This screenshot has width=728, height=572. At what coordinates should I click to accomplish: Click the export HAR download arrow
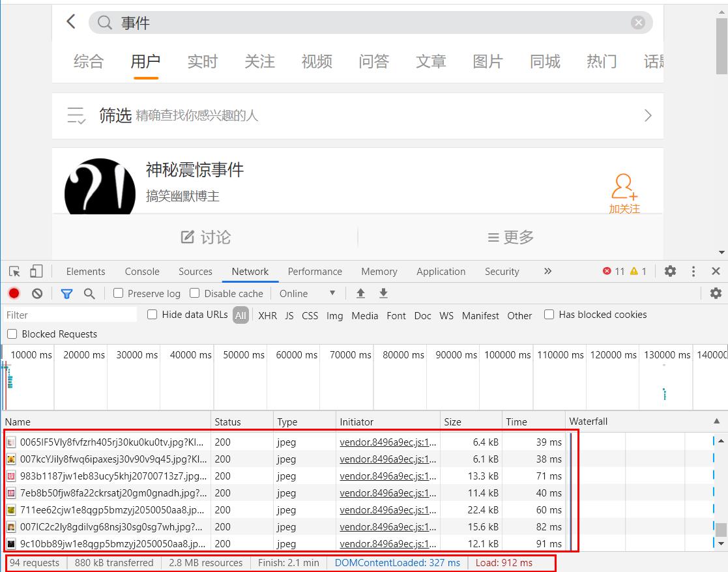pyautogui.click(x=383, y=293)
